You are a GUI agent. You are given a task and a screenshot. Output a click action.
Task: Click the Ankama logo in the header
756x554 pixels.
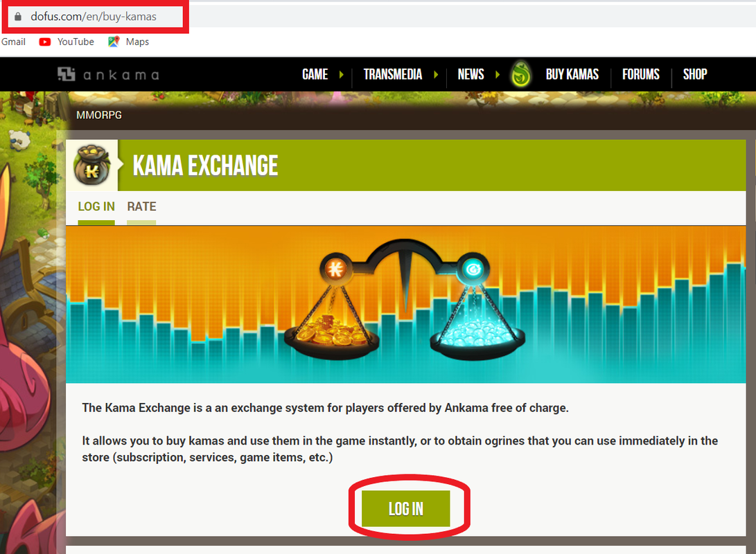(x=108, y=74)
